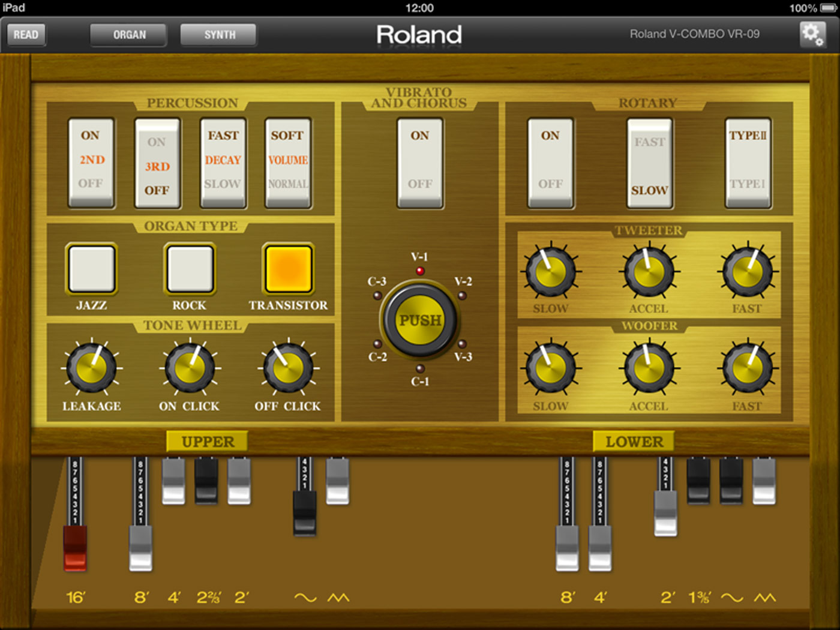The image size is (840, 630).
Task: Switch to the SYNTH tab
Action: coord(219,35)
